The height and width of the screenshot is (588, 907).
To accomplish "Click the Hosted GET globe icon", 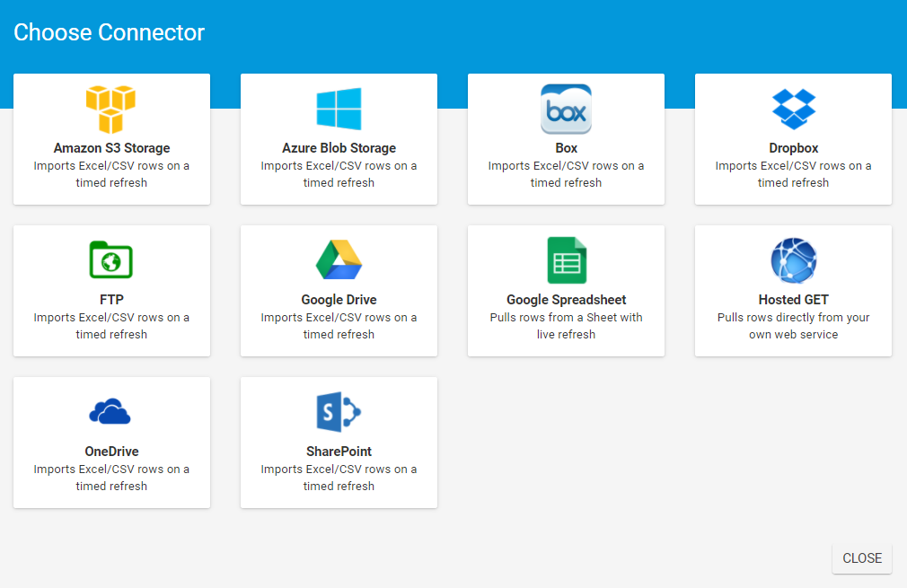I will pos(794,260).
